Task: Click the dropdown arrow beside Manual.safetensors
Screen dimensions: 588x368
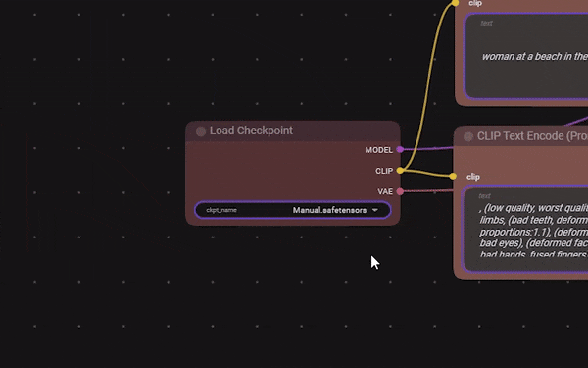Action: click(375, 210)
